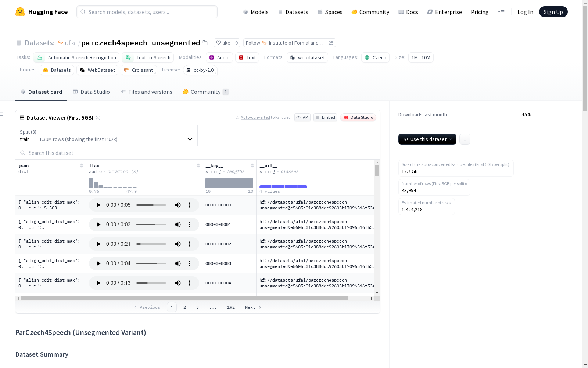Play audio in row 0000000004
Viewport: 588px width, 368px height.
point(98,283)
